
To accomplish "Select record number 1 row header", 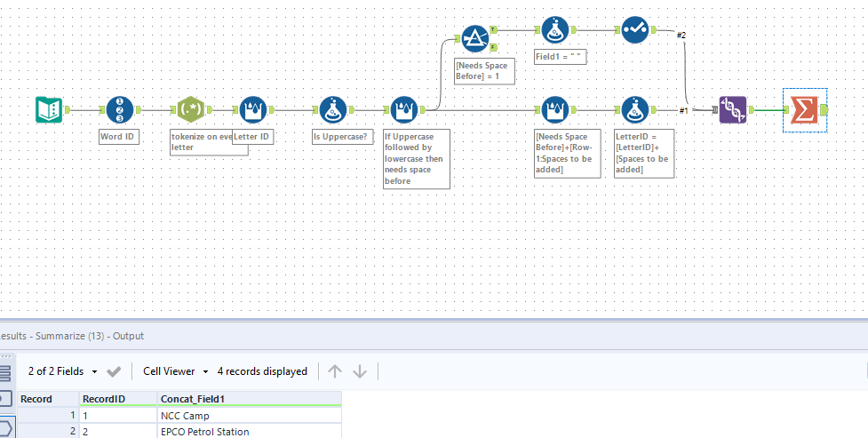I will [48, 415].
